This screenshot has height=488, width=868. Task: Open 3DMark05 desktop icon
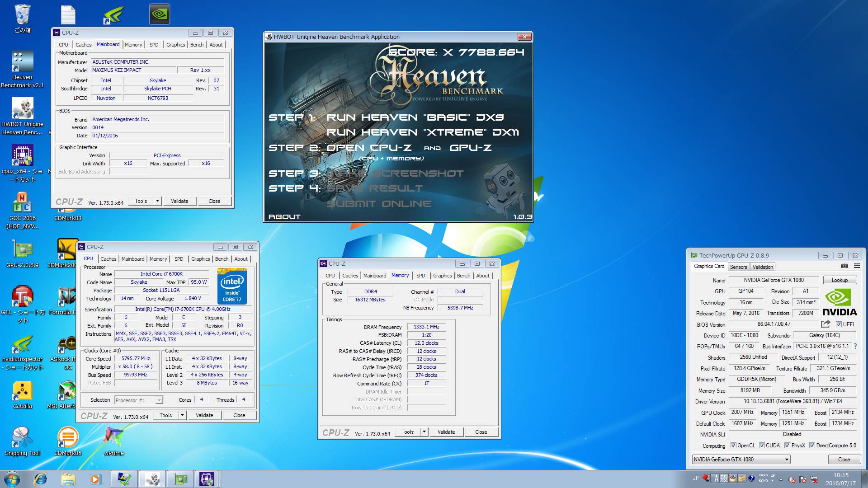click(x=68, y=441)
